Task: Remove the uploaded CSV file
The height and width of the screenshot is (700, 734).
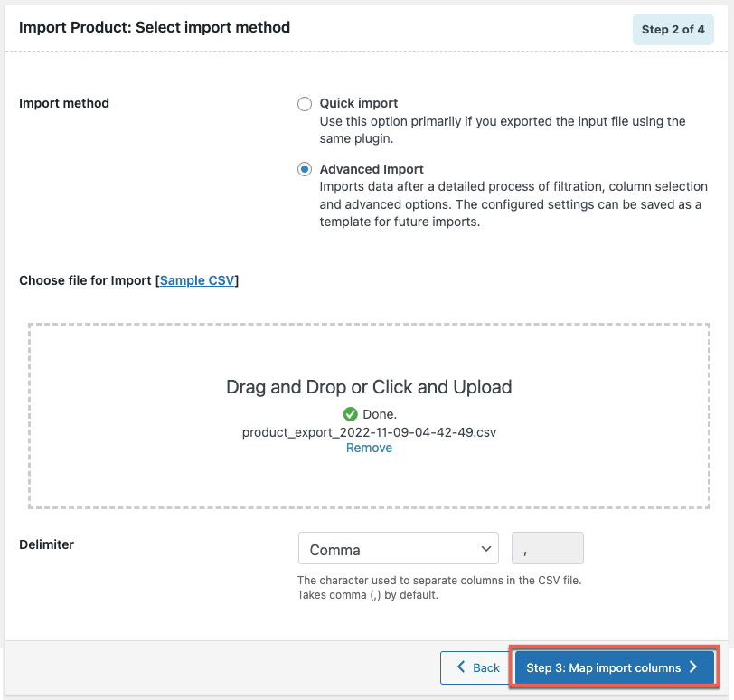Action: tap(369, 448)
